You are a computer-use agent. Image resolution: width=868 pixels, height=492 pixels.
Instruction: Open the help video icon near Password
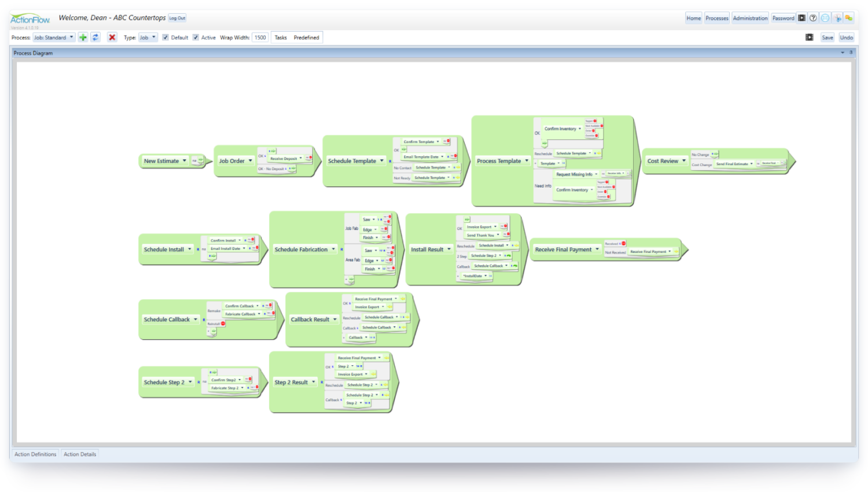(x=802, y=18)
